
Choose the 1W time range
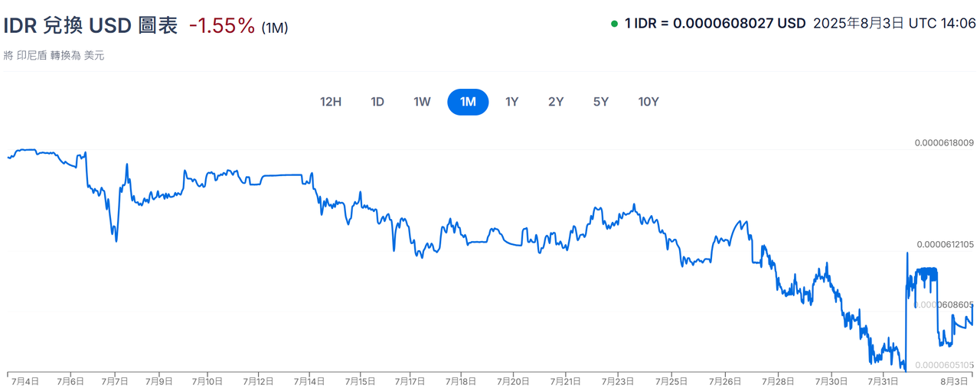click(x=422, y=102)
